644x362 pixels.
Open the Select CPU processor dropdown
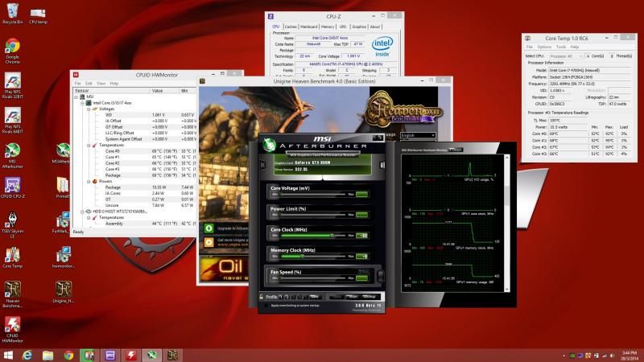pyautogui.click(x=567, y=56)
